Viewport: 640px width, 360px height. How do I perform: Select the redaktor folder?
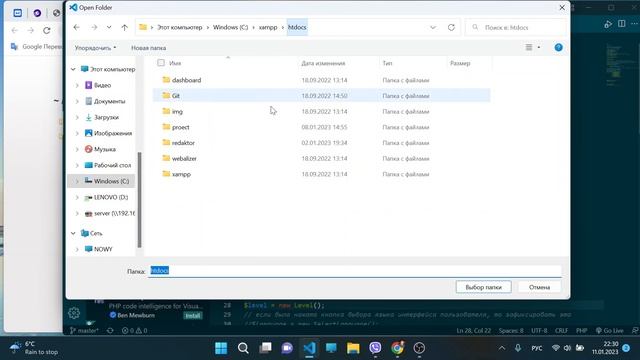tap(321, 143)
